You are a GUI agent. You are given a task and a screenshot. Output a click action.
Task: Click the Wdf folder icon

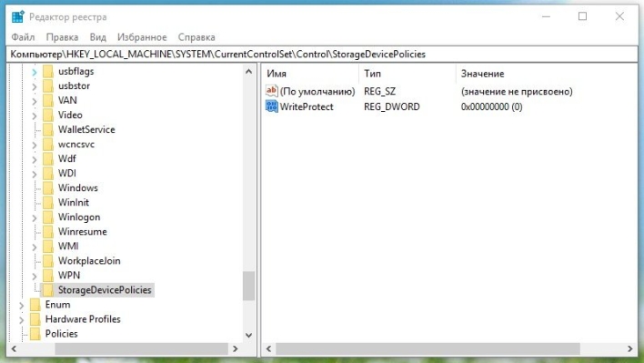[48, 158]
